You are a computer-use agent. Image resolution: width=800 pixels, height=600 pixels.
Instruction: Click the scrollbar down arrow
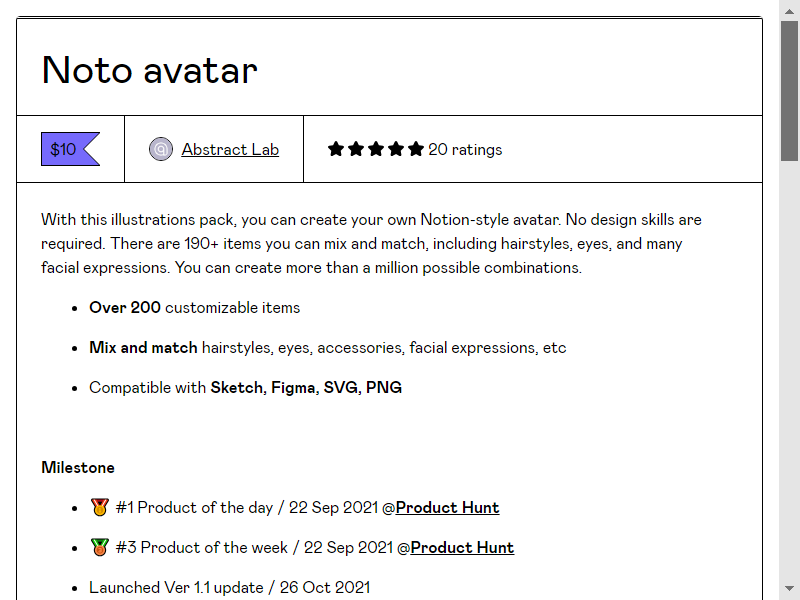coord(789,588)
